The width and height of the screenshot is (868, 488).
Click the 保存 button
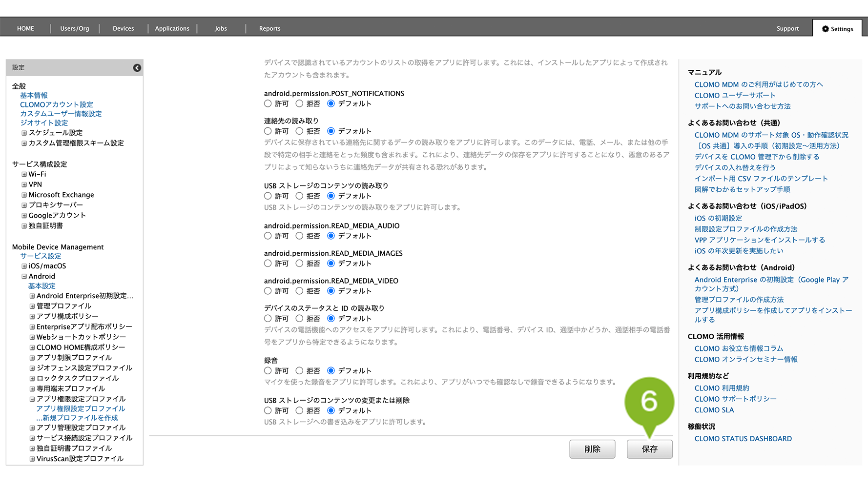tap(649, 449)
